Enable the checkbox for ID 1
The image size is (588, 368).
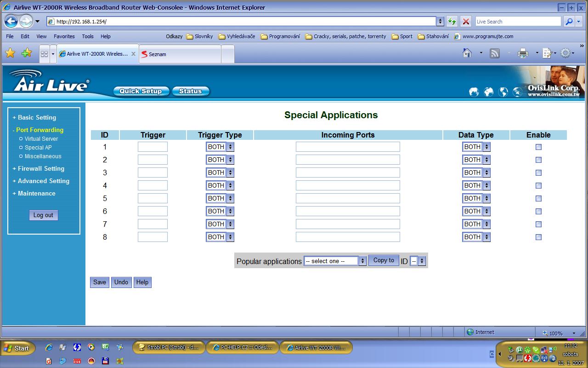click(x=538, y=147)
